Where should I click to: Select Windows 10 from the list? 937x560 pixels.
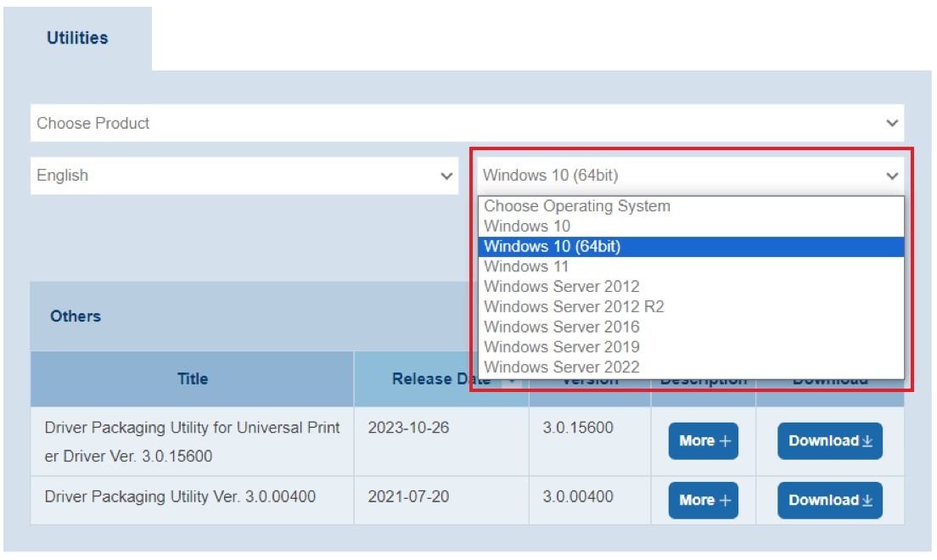[527, 227]
